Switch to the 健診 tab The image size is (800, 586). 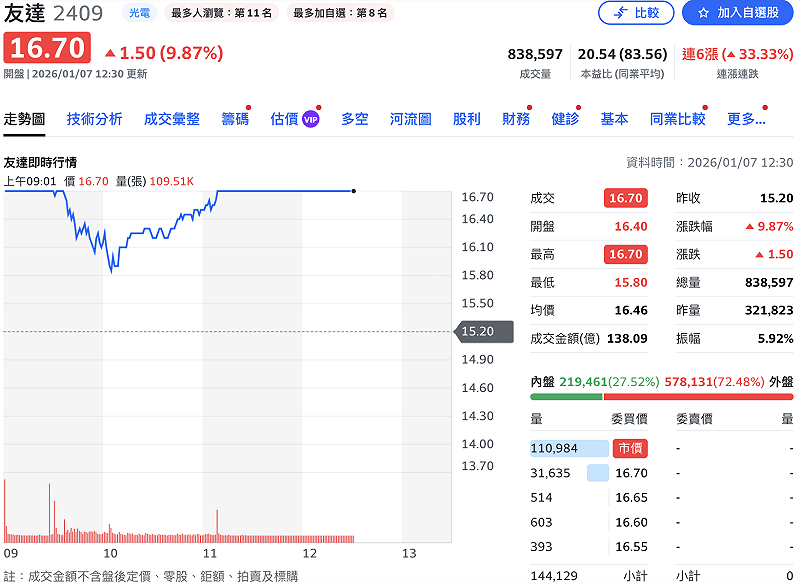point(563,117)
